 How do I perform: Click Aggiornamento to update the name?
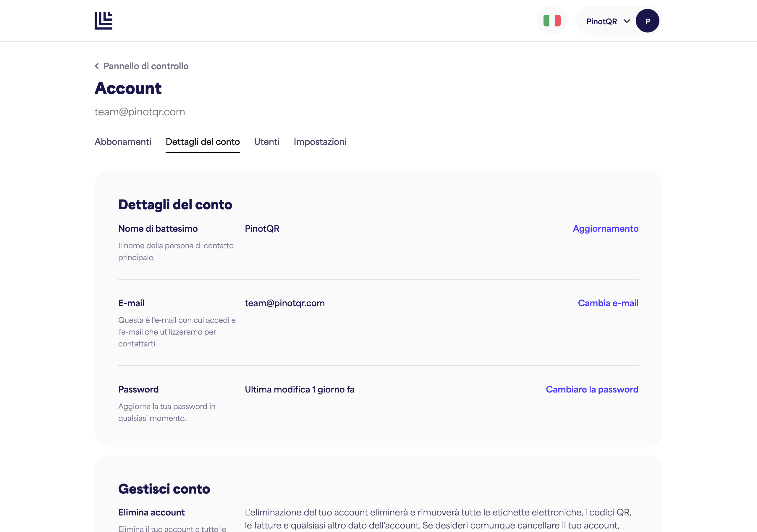pyautogui.click(x=606, y=228)
